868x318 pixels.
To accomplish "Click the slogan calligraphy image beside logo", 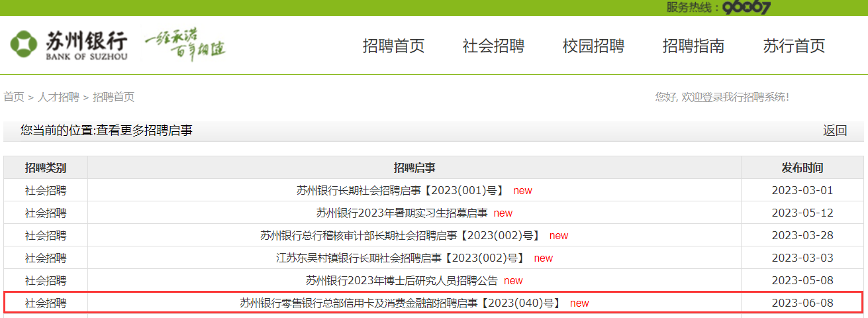I will click(185, 45).
